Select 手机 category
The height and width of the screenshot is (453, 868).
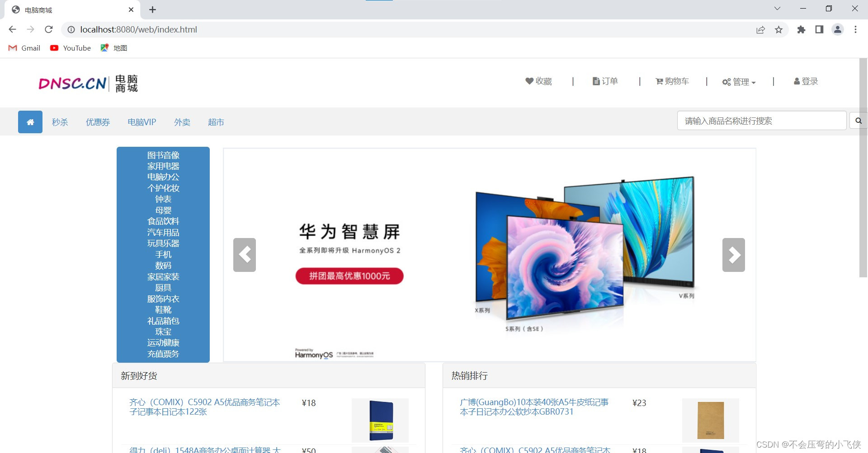click(163, 255)
